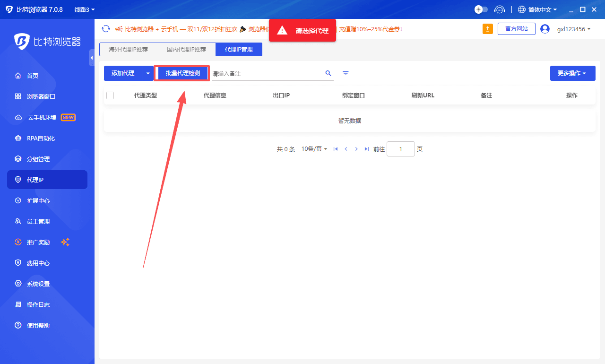This screenshot has width=605, height=364.
Task: Expand the 添加代理 dropdown arrow
Action: 148,73
